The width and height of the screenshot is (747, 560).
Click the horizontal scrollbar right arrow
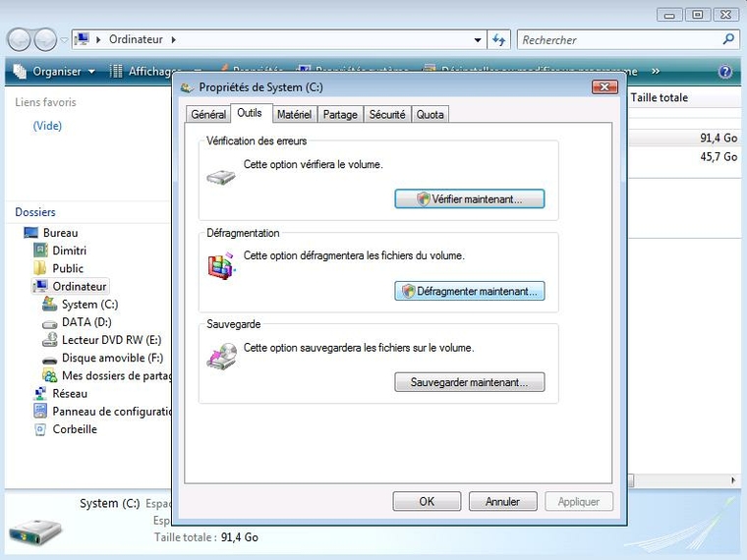tap(733, 480)
